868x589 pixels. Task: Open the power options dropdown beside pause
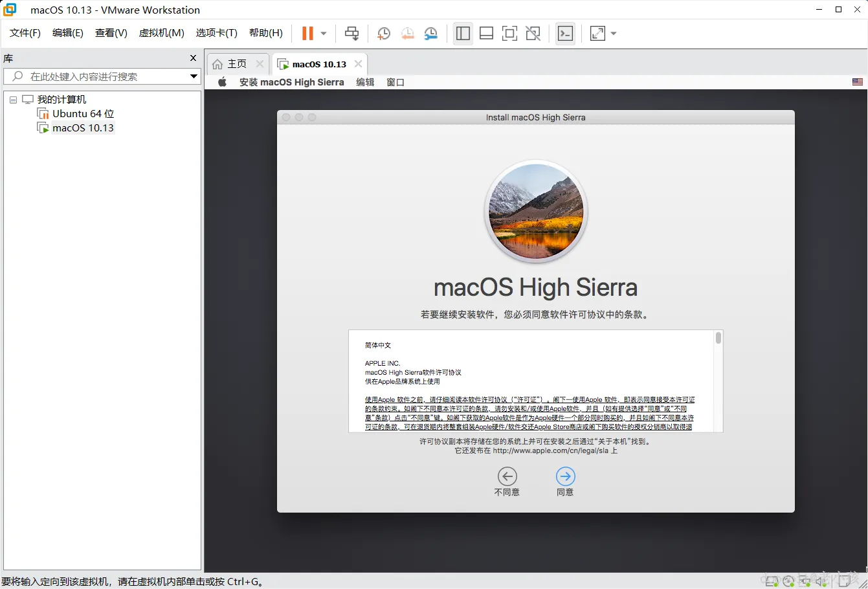click(x=324, y=33)
